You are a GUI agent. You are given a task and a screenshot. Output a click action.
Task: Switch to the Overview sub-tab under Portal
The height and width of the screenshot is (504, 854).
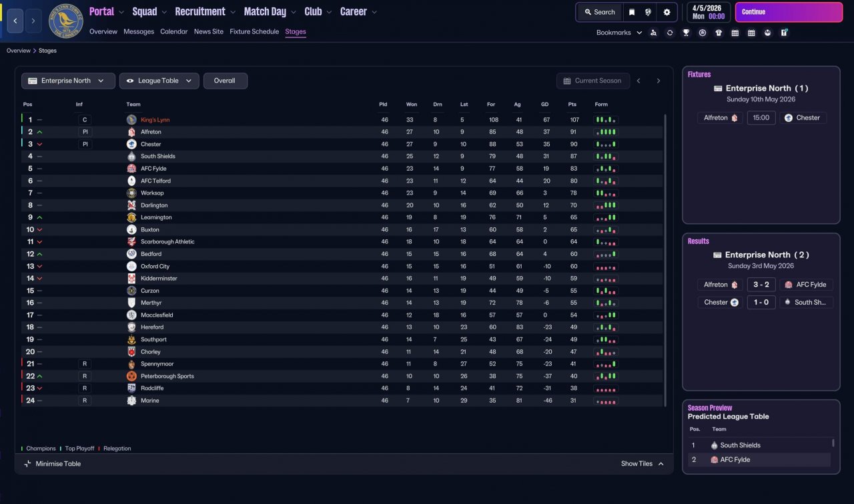[103, 31]
